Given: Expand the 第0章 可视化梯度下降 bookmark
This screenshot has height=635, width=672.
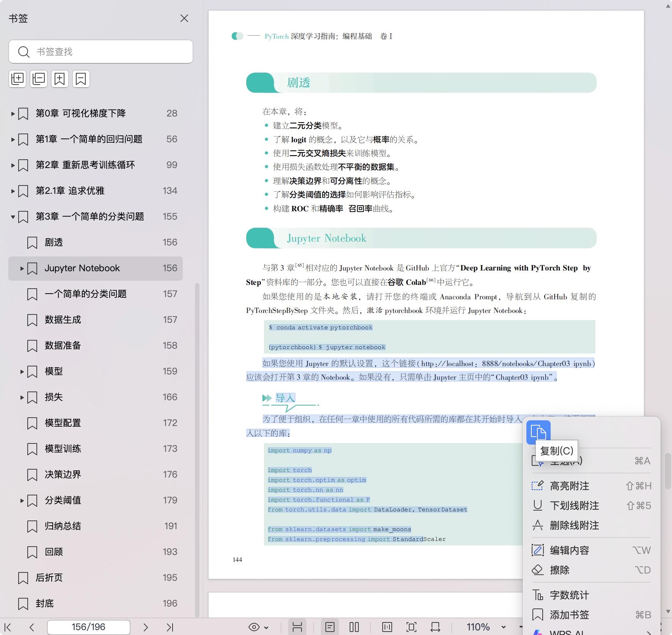Looking at the screenshot, I should (x=13, y=113).
